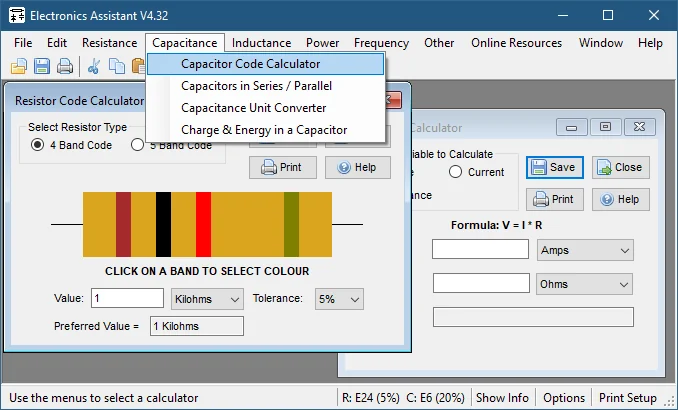
Task: Click the Copy toolbar icon
Action: click(117, 67)
